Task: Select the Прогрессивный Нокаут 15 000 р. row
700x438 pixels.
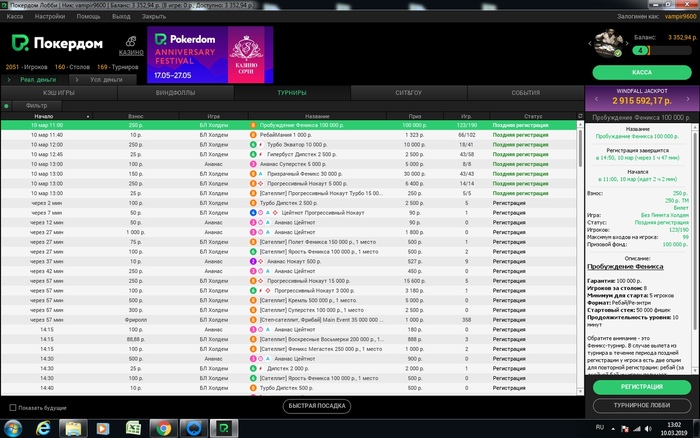Action: click(x=289, y=281)
